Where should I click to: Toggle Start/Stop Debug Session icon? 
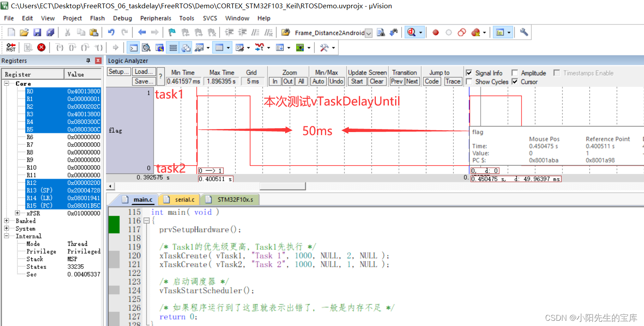pos(411,33)
